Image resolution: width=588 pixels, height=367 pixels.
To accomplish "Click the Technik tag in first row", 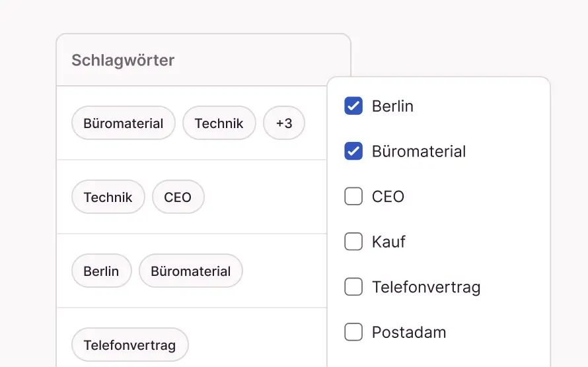I will tap(219, 123).
